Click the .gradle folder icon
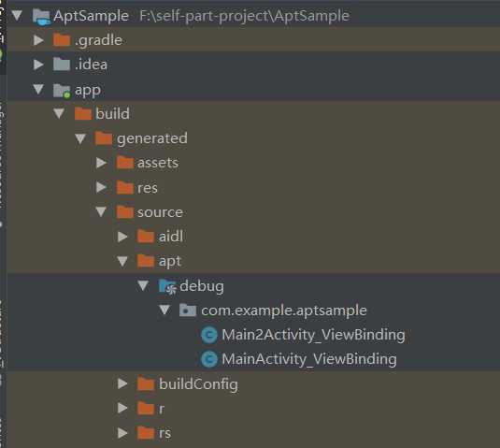This screenshot has height=448, width=500. coord(62,40)
